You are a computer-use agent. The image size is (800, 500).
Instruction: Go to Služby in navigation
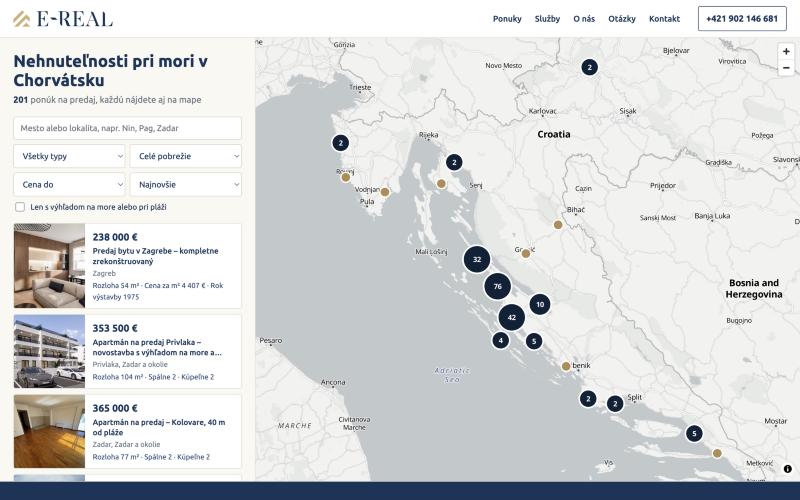tap(547, 19)
